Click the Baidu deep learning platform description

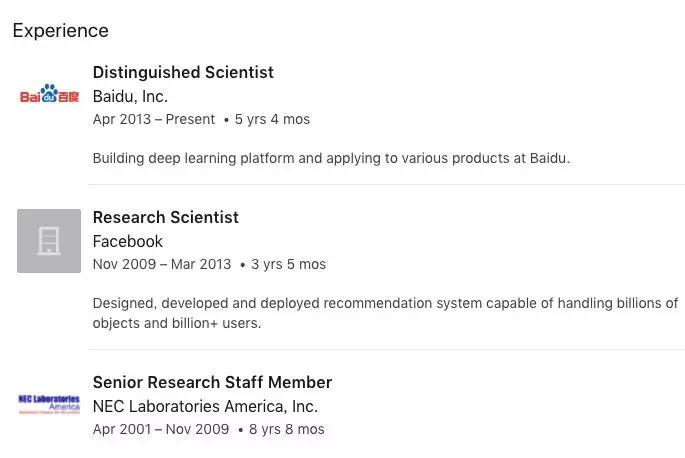[332, 158]
